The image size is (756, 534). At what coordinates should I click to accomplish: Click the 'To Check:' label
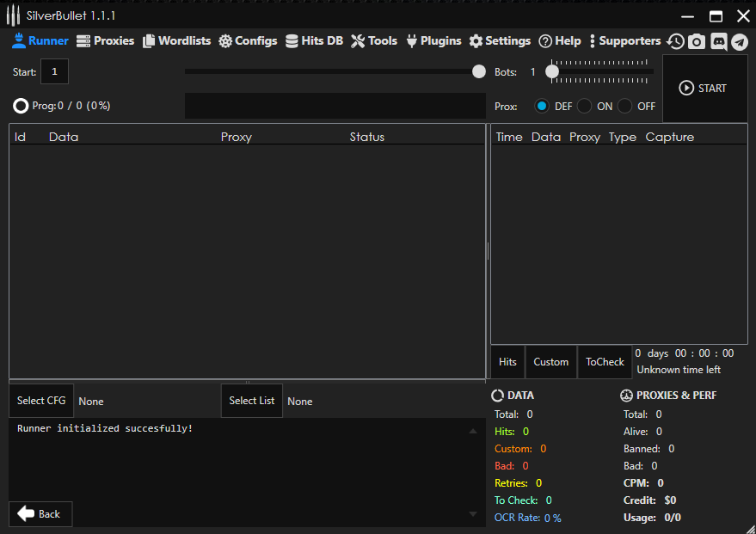point(516,500)
